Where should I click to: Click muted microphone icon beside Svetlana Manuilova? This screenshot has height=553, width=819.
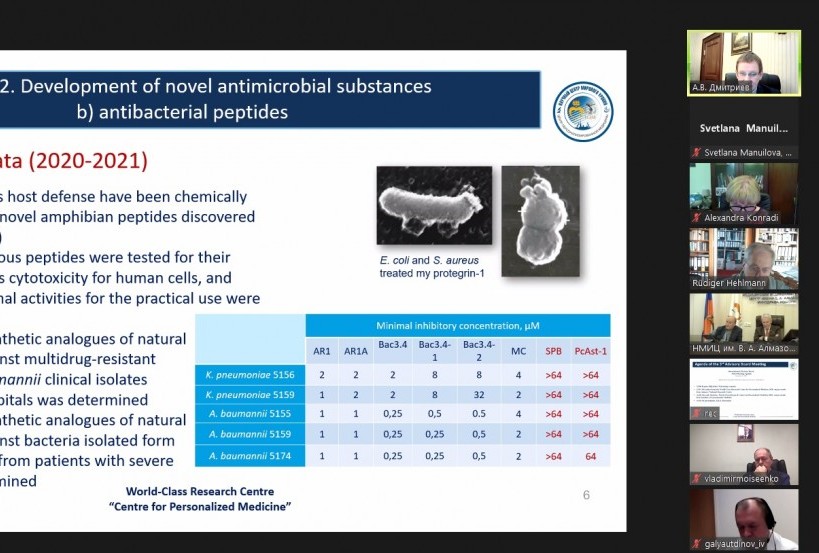coord(694,153)
